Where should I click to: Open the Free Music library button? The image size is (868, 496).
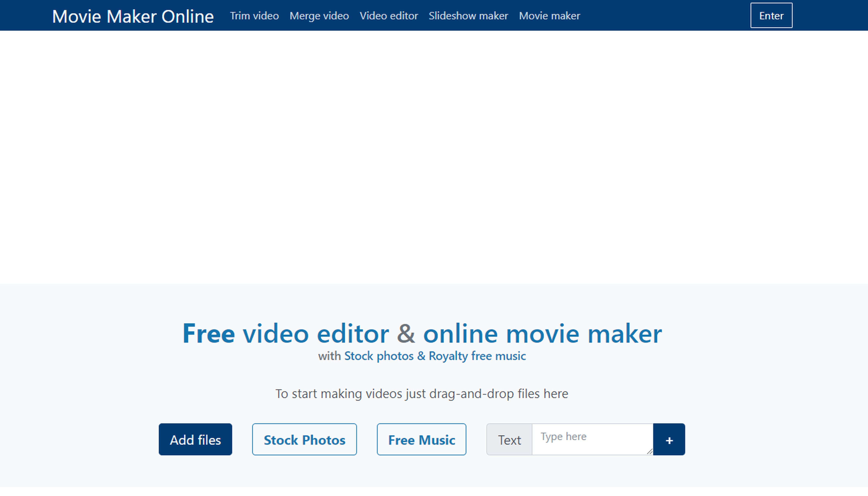[421, 439]
